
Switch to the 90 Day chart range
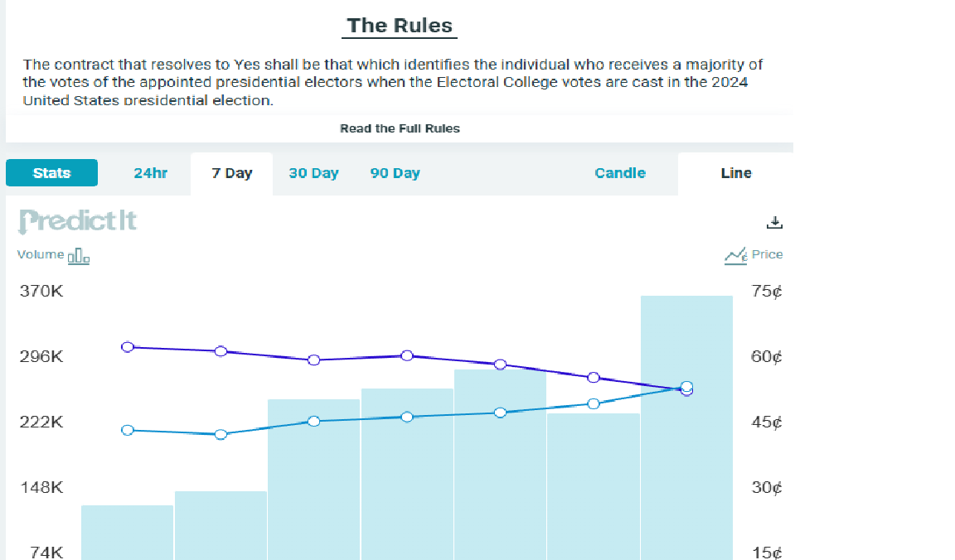click(395, 173)
